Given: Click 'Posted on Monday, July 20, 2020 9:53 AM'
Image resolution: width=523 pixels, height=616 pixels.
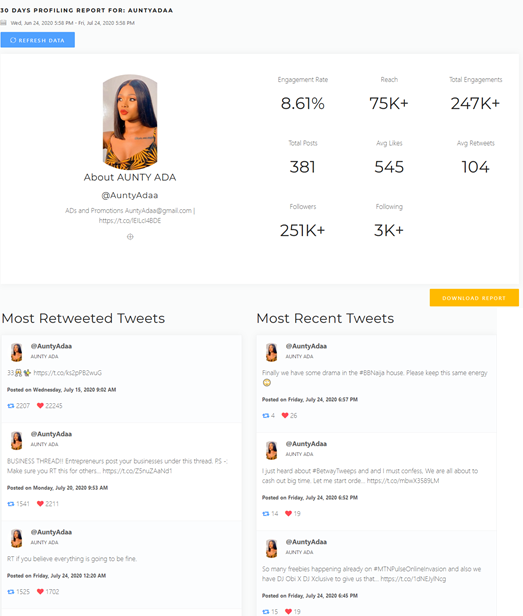Looking at the screenshot, I should pyautogui.click(x=57, y=488).
